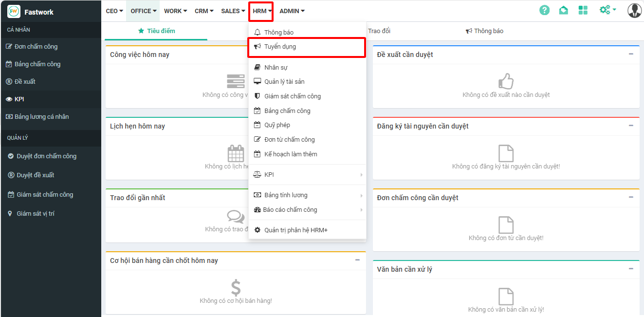The height and width of the screenshot is (317, 644).
Task: Switch to the Tiêu điểm tab
Action: pyautogui.click(x=156, y=31)
